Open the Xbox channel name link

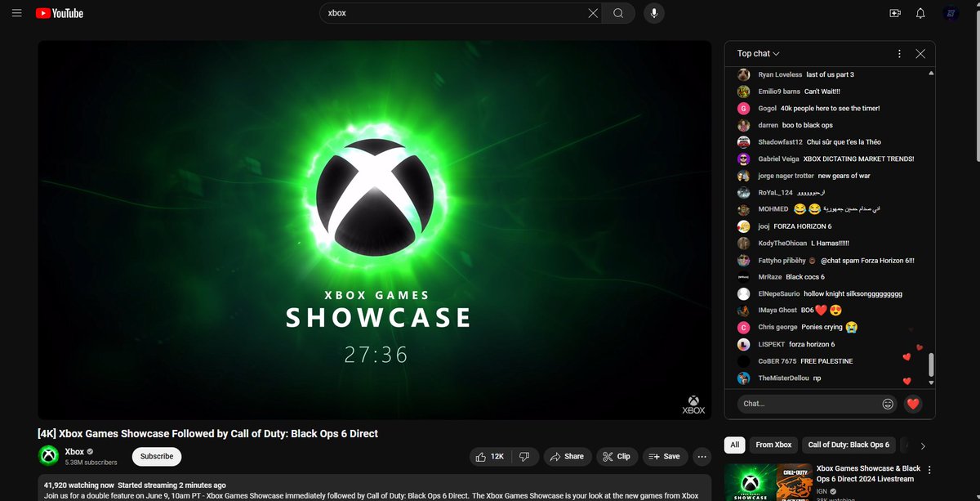74,451
